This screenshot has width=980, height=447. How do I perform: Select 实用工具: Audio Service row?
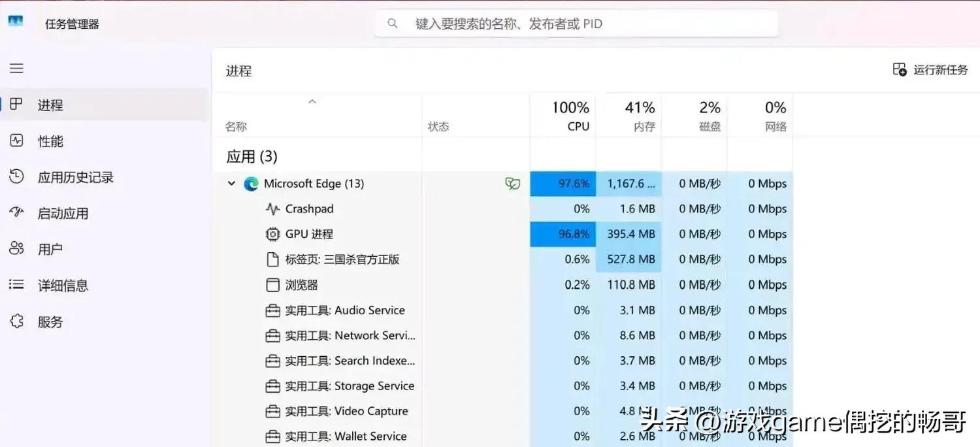pyautogui.click(x=502, y=310)
